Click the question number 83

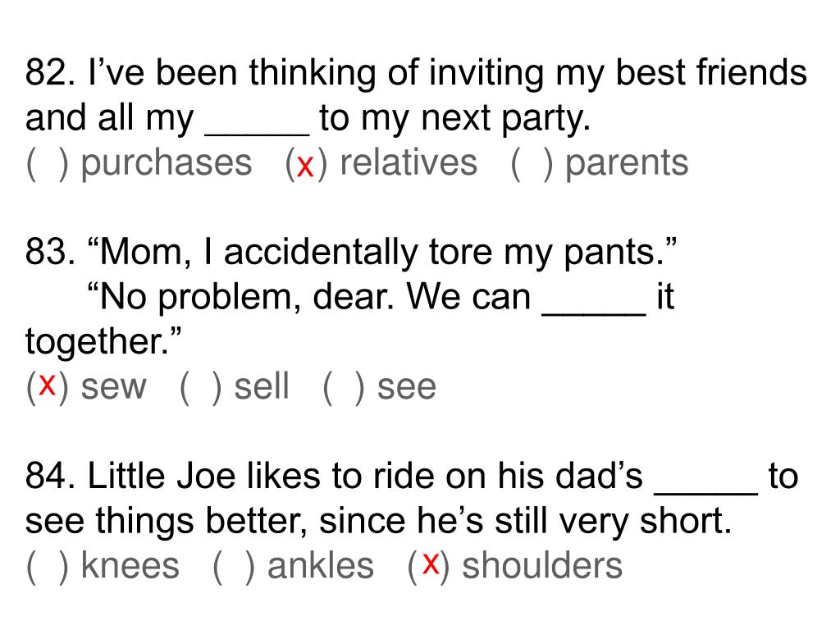pos(50,251)
